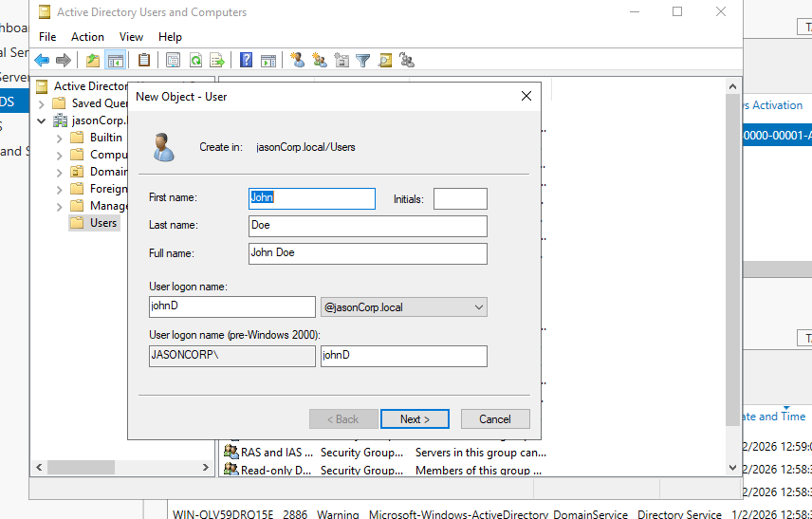Click the pre-Windows 2000 johnD logon field
812x519 pixels.
404,356
